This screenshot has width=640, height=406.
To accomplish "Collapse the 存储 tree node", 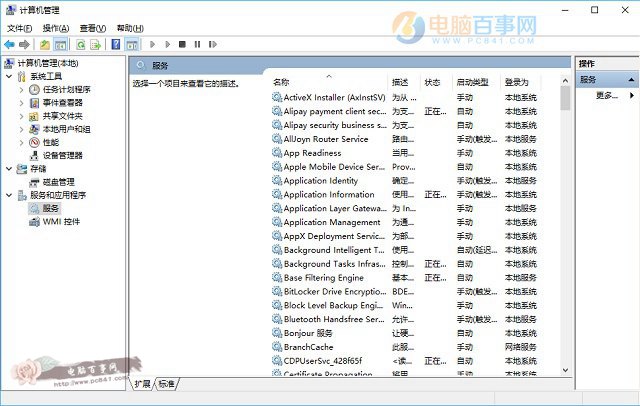I will 9,169.
